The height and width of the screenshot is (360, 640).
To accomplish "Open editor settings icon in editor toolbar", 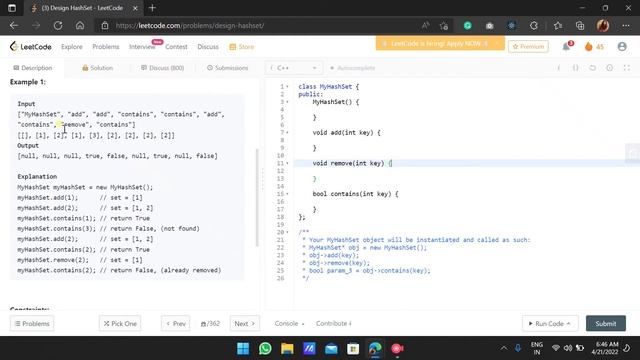I will coord(609,68).
